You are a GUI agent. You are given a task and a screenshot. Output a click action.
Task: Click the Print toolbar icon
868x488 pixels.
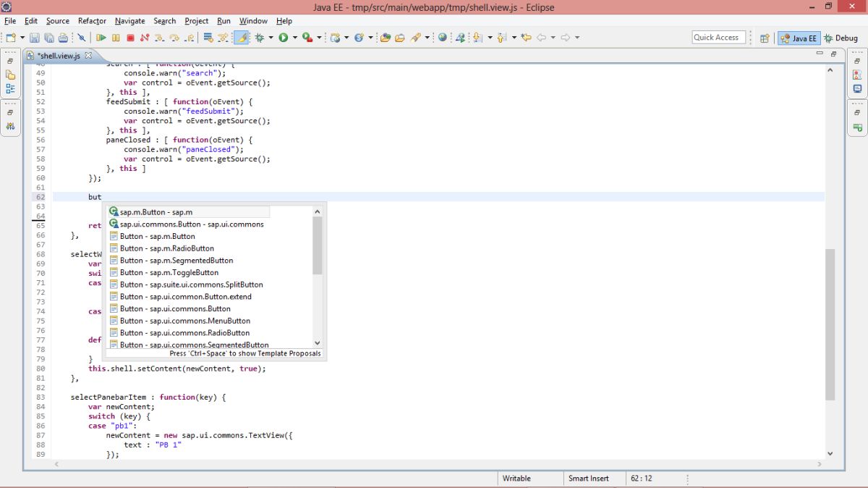pyautogui.click(x=63, y=38)
